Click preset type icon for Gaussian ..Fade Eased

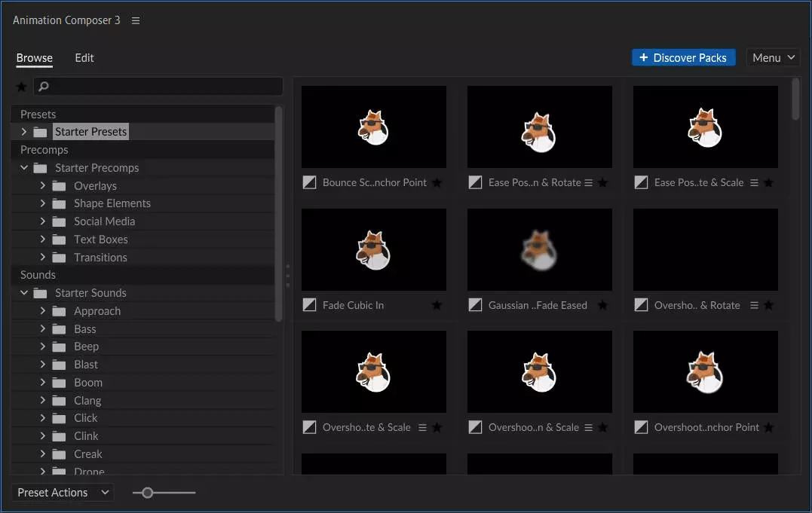point(475,305)
